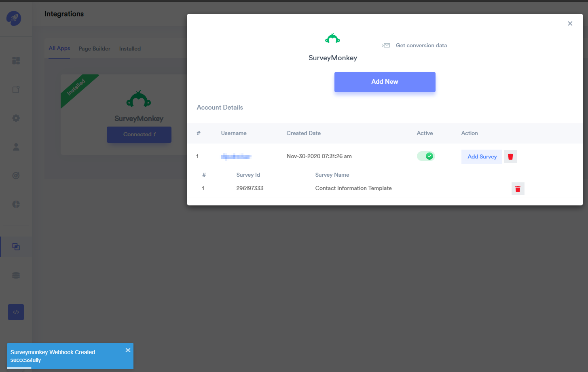The height and width of the screenshot is (372, 588).
Task: Click the Integrations page title
Action: pyautogui.click(x=64, y=14)
